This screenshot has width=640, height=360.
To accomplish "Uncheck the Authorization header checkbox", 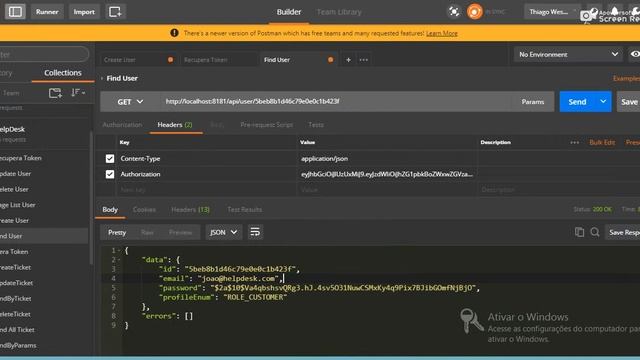I will coord(110,174).
